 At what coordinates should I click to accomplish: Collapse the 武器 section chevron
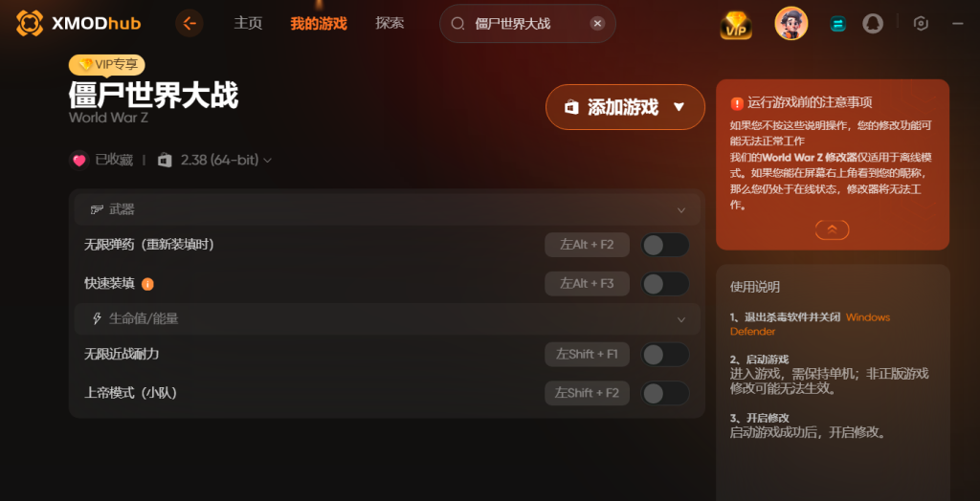(x=681, y=210)
